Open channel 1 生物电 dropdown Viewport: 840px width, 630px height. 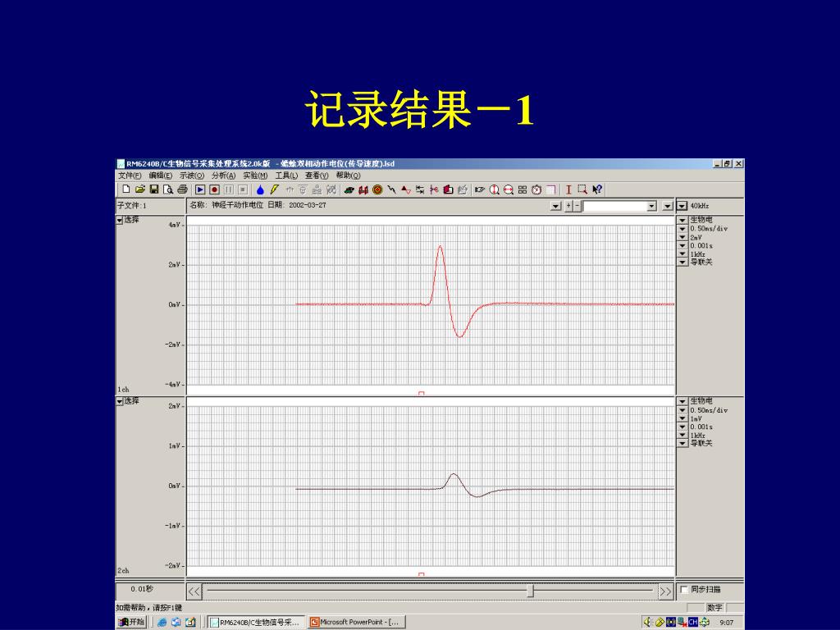682,220
